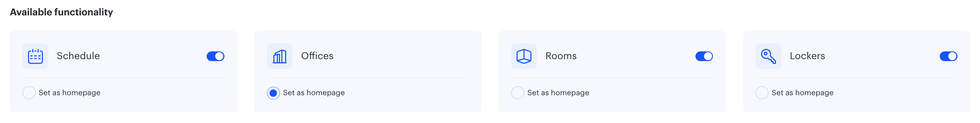The image size is (980, 123).
Task: Click the Schedule calendar icon
Action: (x=35, y=56)
